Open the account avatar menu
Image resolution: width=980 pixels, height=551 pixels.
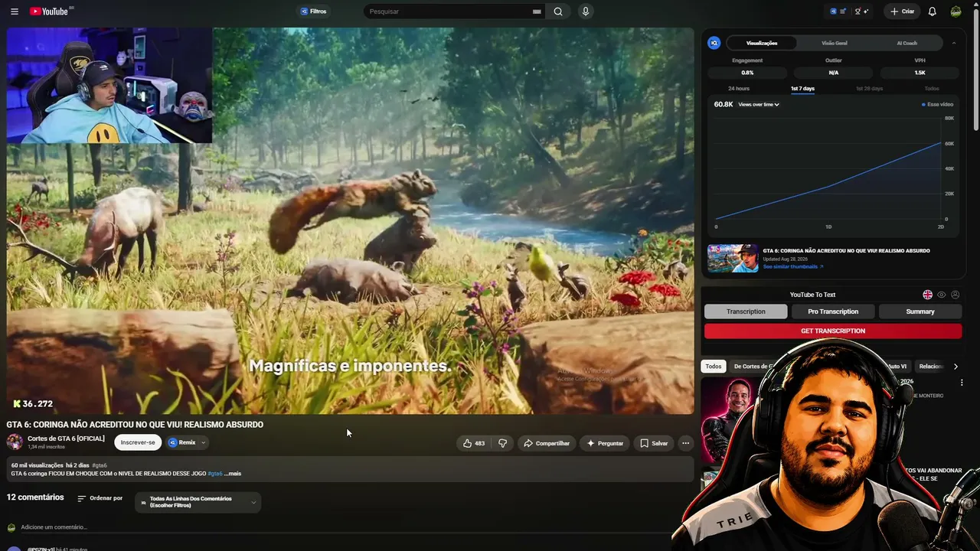pyautogui.click(x=956, y=11)
